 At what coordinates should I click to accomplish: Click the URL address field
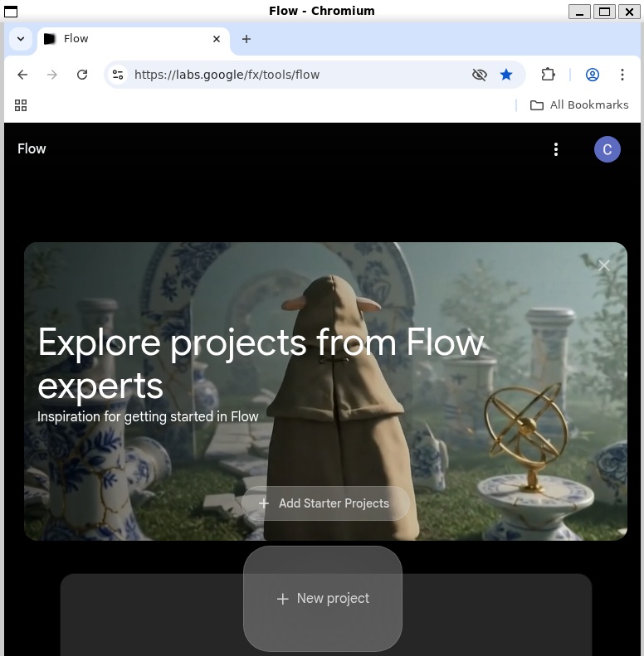point(290,75)
